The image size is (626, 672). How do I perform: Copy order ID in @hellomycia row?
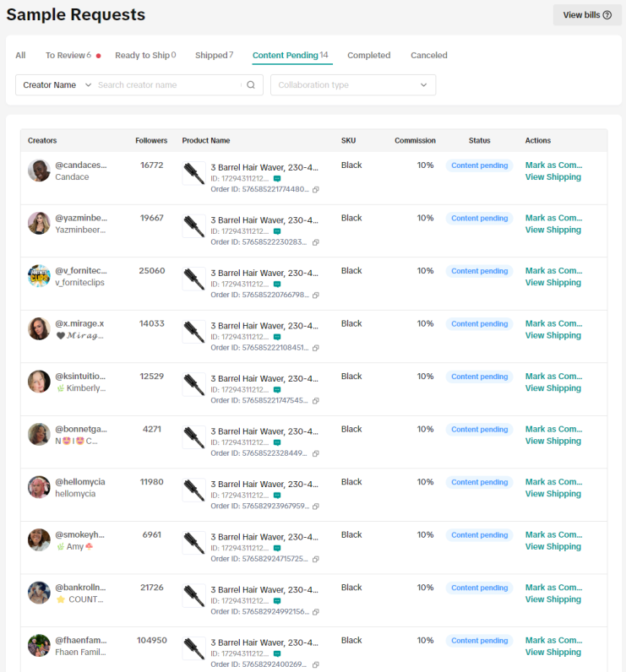coord(316,507)
